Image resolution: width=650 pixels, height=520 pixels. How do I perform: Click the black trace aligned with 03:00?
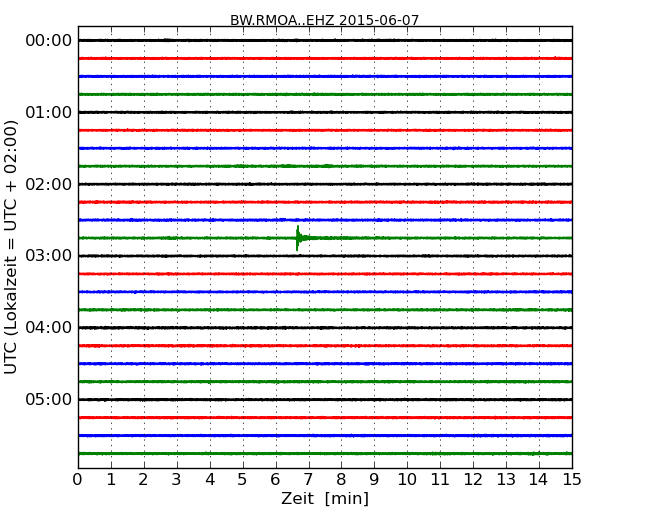(x=325, y=256)
